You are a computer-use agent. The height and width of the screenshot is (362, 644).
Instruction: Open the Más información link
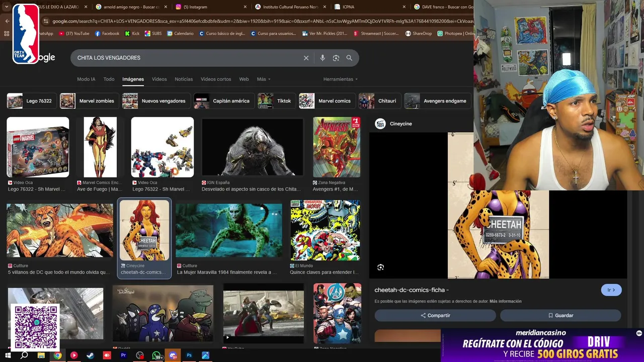click(505, 301)
